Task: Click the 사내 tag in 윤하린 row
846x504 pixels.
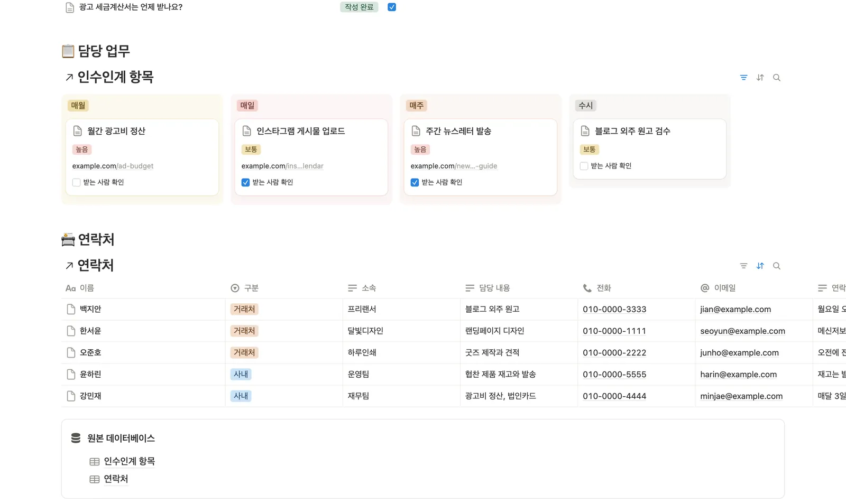Action: (x=241, y=374)
